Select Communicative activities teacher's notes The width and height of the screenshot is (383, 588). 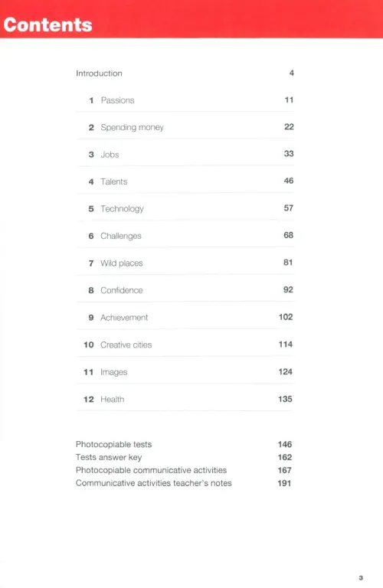[x=154, y=483]
